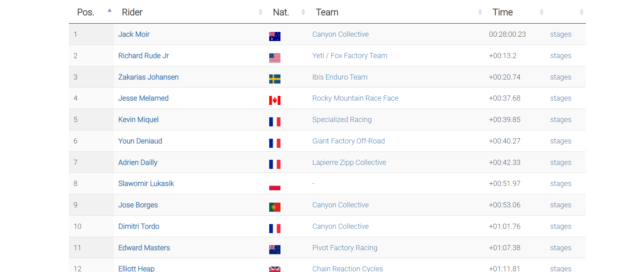This screenshot has height=272, width=644.
Task: Sort table by the Pos. column arrow
Action: pyautogui.click(x=110, y=11)
